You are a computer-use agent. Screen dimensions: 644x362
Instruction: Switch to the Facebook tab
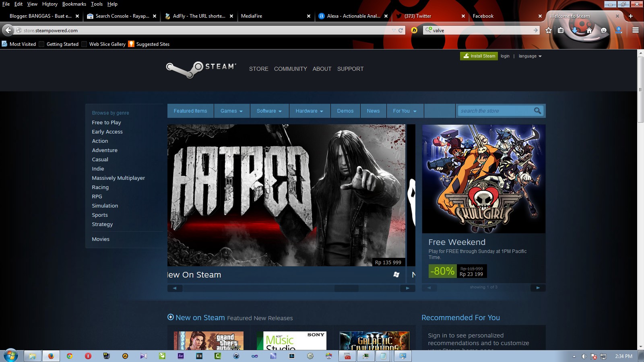click(507, 16)
